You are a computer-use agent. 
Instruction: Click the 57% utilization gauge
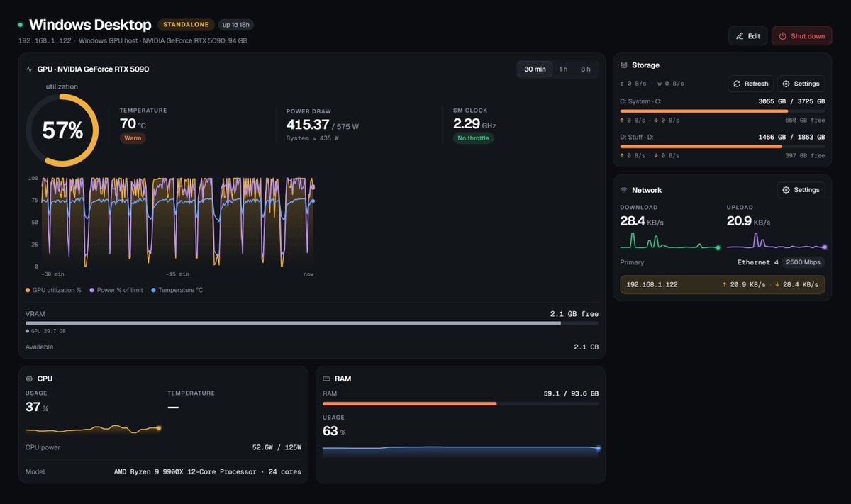[x=62, y=130]
